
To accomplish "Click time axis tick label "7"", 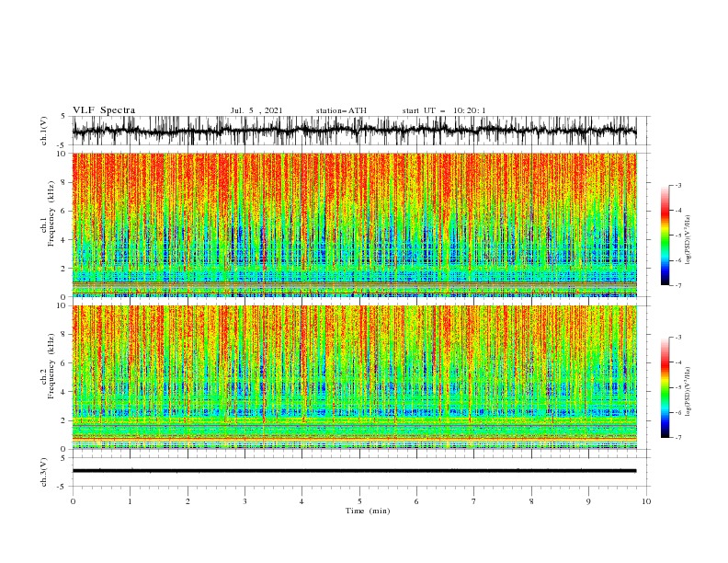I will coord(474,501).
